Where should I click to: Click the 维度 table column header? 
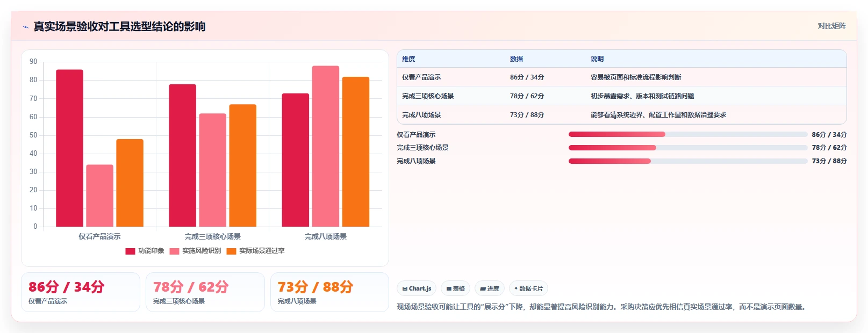[408, 59]
